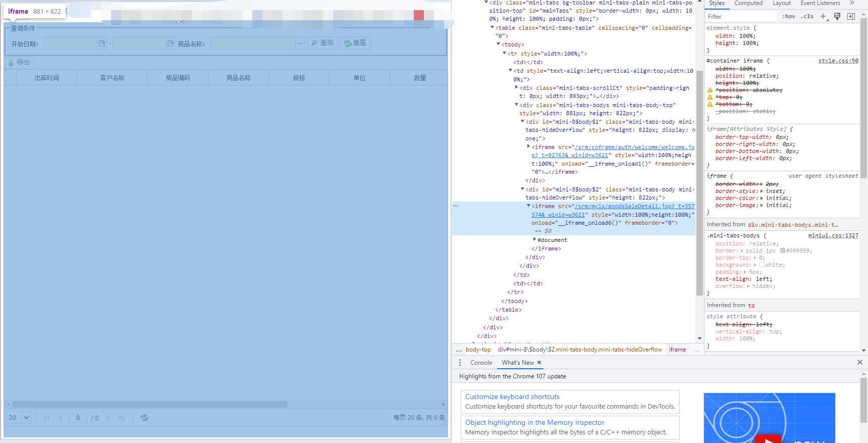Screen dimensions: 868x443
Task: Click the styles Filter input field
Action: pyautogui.click(x=740, y=17)
